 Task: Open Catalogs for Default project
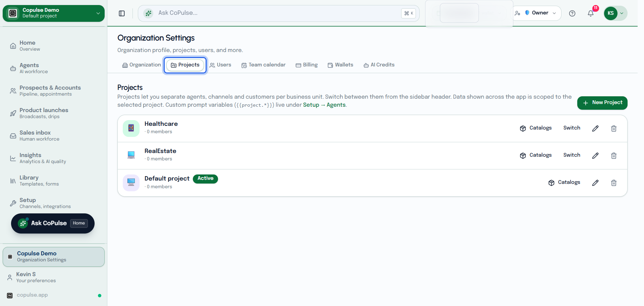pyautogui.click(x=564, y=183)
